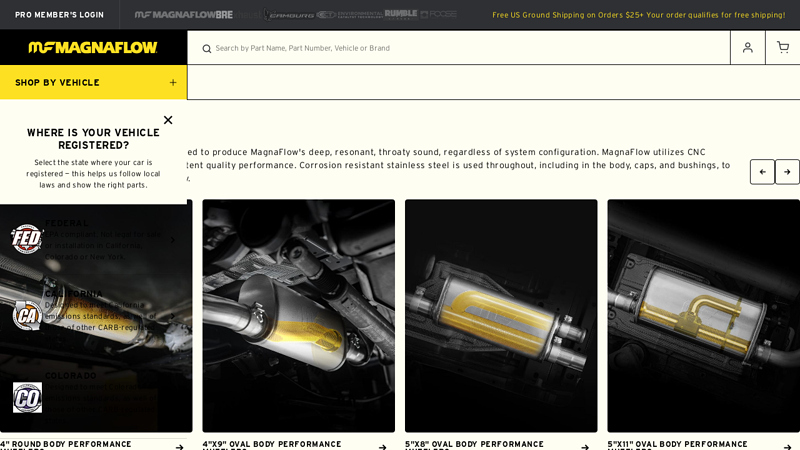800x450 pixels.
Task: Open the Federal option chevron arrow
Action: (172, 240)
